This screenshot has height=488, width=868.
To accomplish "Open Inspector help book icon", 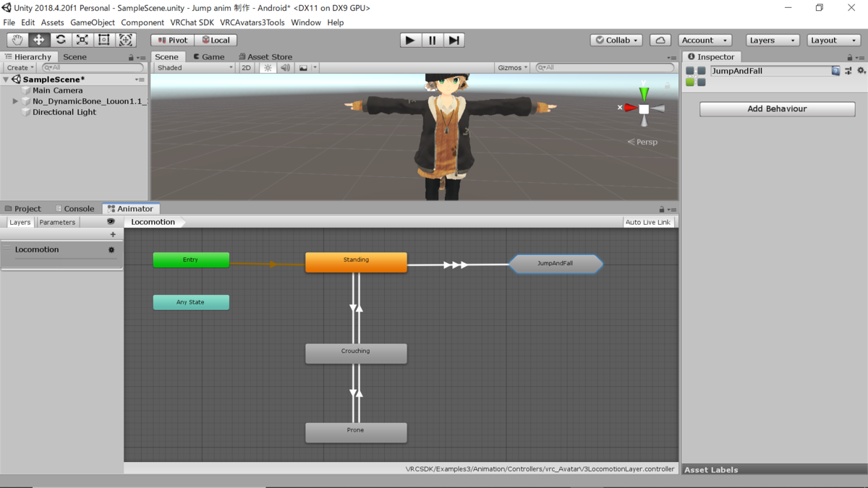I will click(x=836, y=71).
